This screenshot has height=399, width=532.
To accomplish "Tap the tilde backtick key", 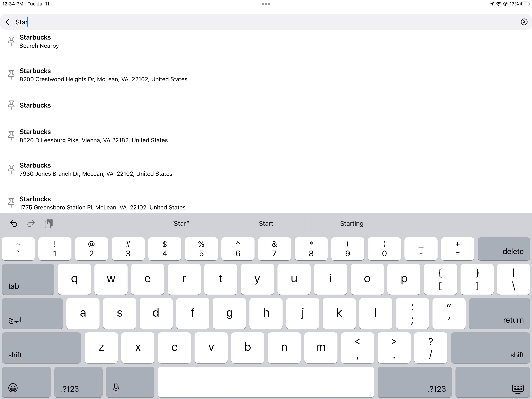I will click(x=18, y=249).
